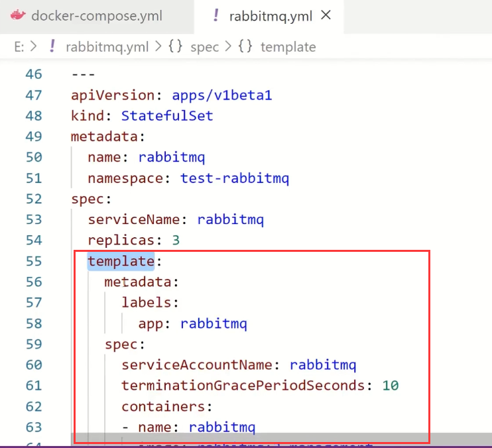492x448 pixels.
Task: Click line number 55 in the gutter
Action: [x=34, y=261]
